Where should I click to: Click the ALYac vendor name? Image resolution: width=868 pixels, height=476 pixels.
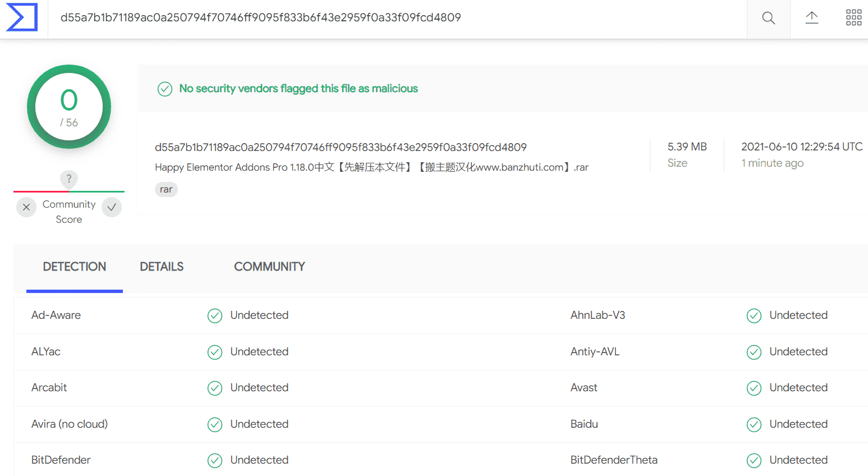(46, 352)
